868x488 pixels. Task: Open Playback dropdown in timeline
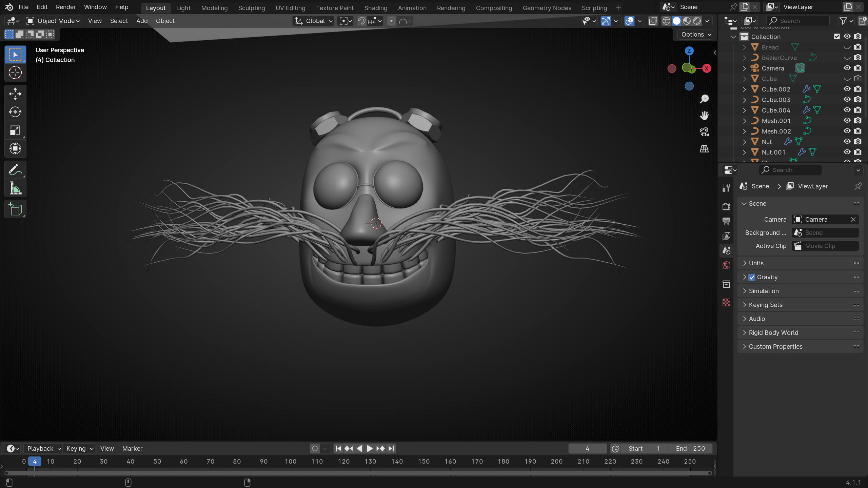click(43, 449)
